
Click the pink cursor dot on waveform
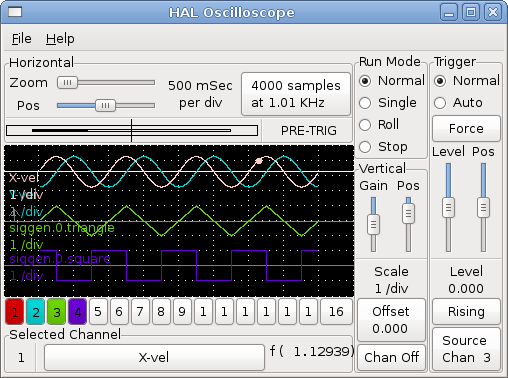(259, 161)
